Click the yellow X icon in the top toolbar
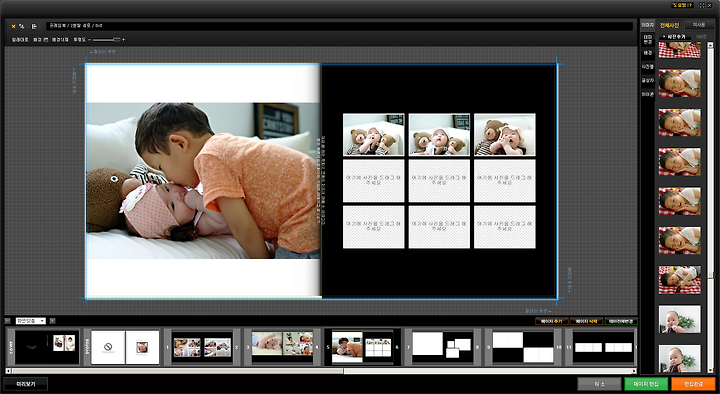Screen dimensions: 720x394 coord(13,27)
